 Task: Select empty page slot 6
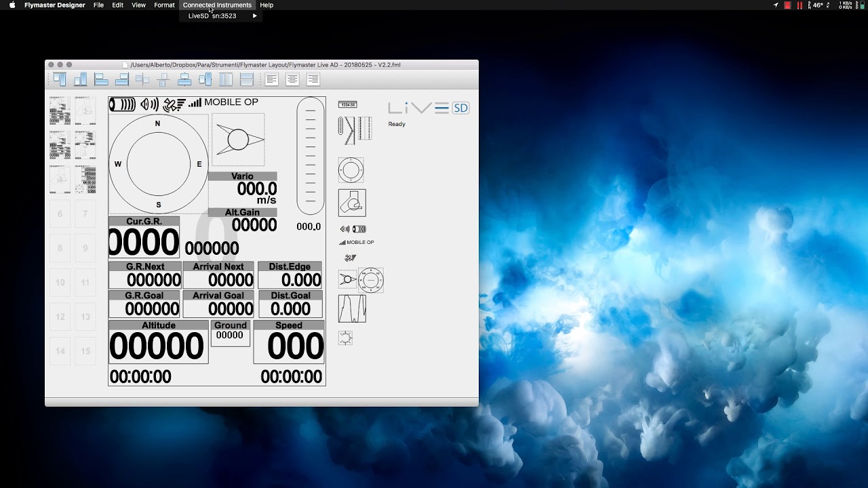click(60, 213)
